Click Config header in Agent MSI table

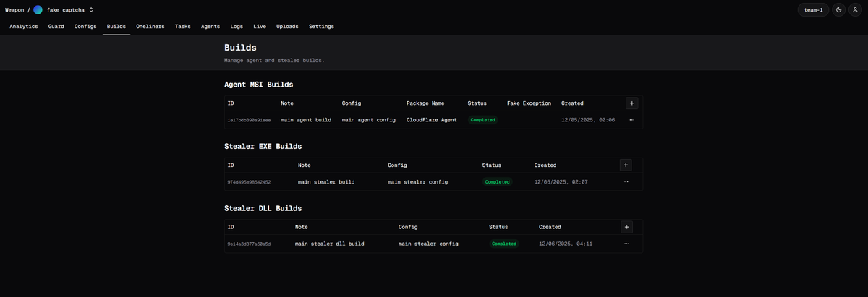point(352,103)
